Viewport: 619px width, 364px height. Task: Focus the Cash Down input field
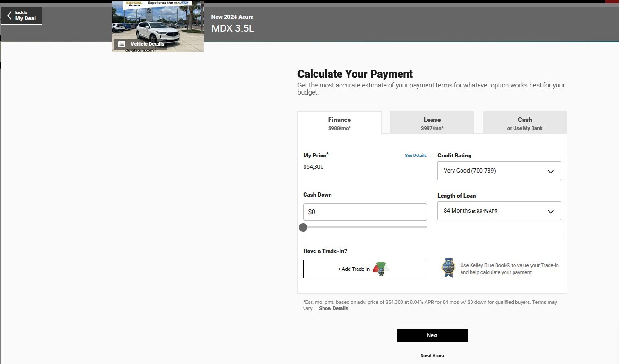(365, 212)
